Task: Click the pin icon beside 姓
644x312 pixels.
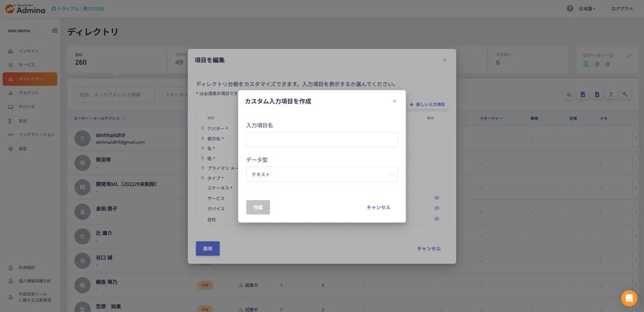Action: pos(202,158)
